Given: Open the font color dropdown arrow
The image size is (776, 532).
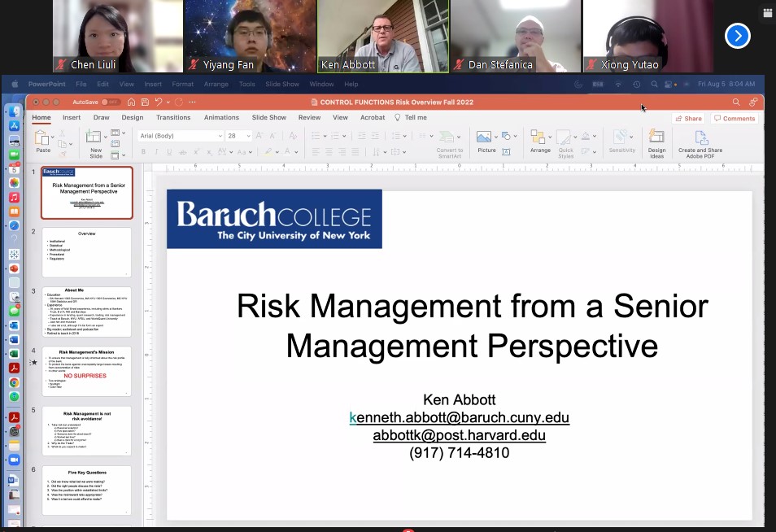Looking at the screenshot, I should coord(296,152).
